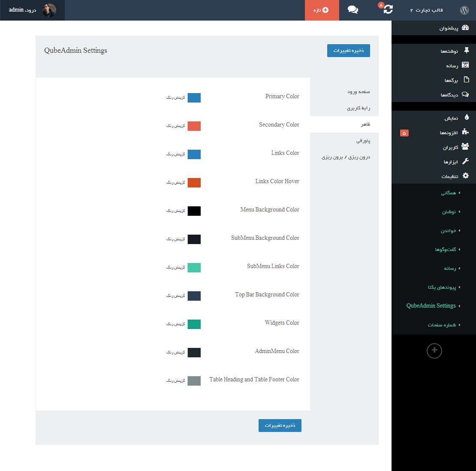The image size is (476, 471).
Task: Click گزینش رنگ beside Secondary Color
Action: (x=175, y=126)
